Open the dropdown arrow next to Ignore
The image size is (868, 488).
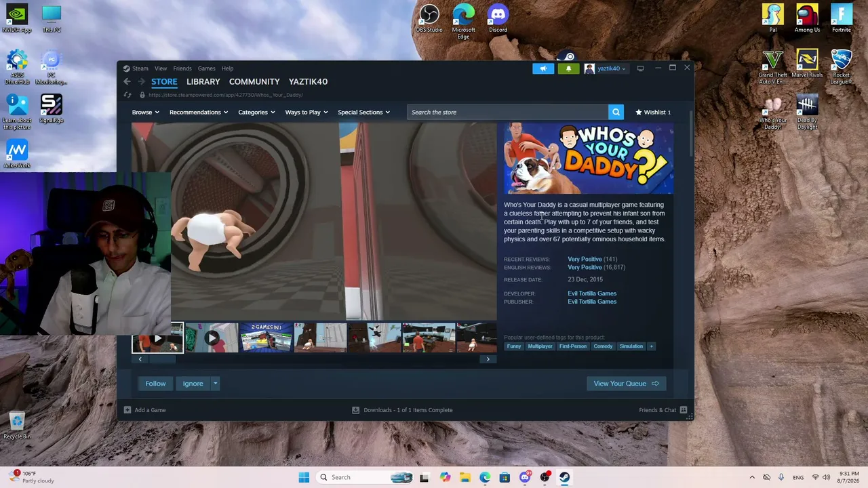tap(215, 384)
